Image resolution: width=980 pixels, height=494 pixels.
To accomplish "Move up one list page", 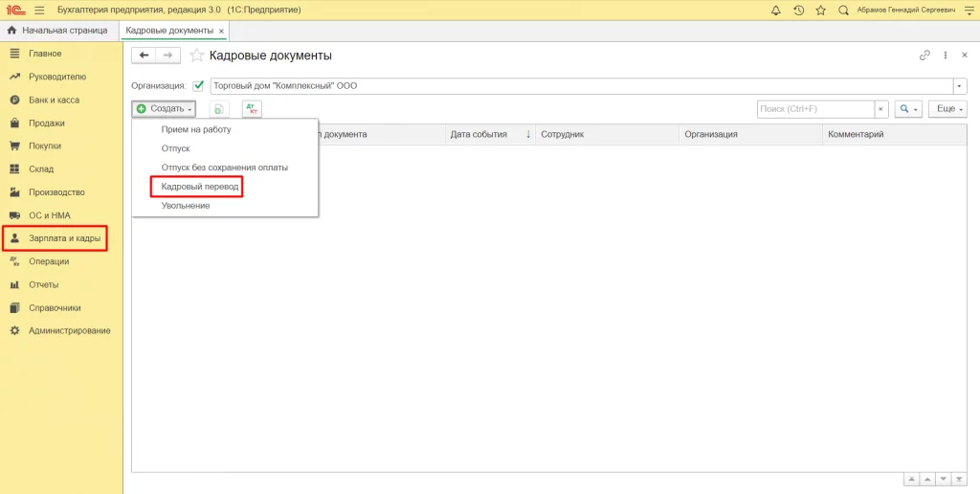I will tap(927, 479).
